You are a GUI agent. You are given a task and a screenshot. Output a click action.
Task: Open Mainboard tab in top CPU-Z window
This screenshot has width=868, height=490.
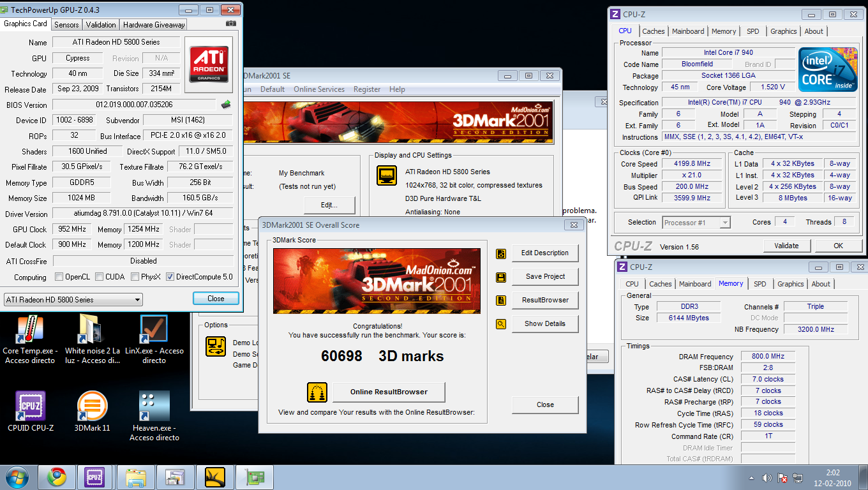point(688,31)
